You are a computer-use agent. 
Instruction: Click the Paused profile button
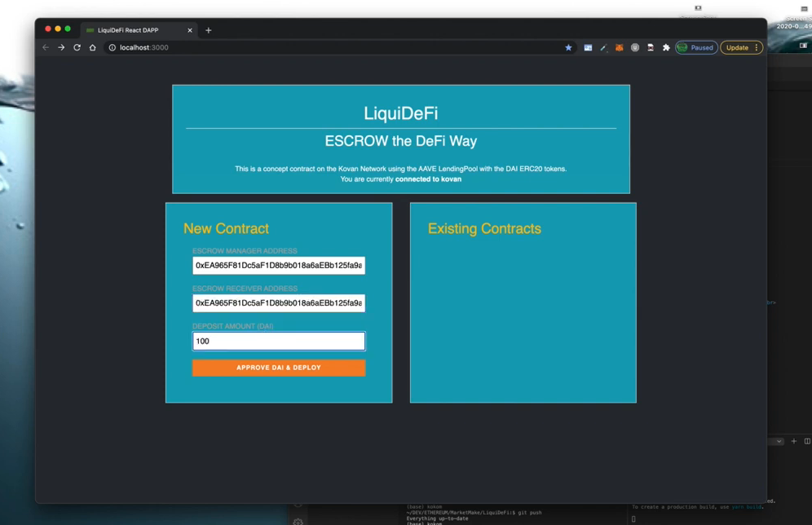coord(696,47)
